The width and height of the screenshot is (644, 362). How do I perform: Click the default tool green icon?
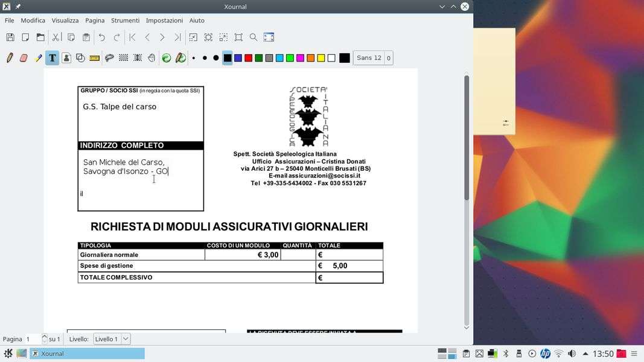[167, 58]
